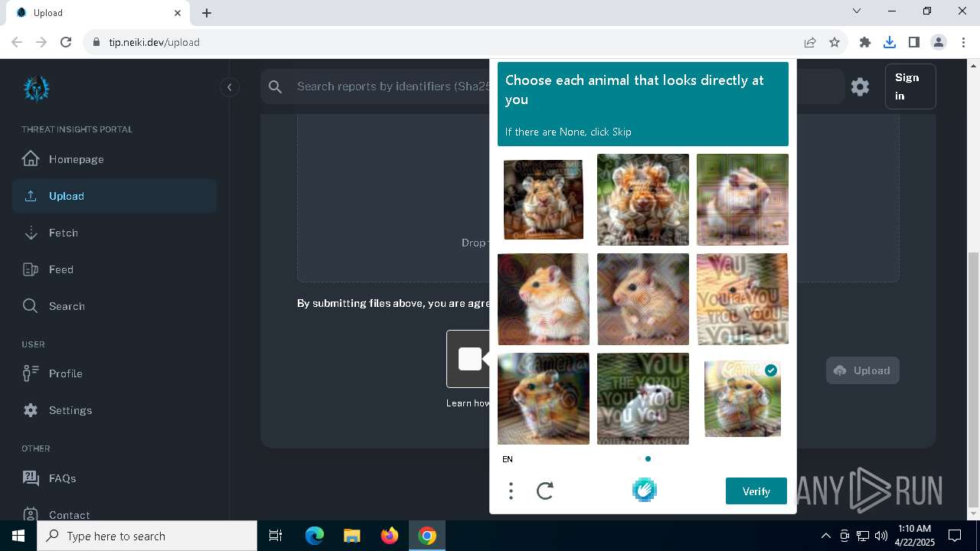Viewport: 980px width, 551px height.
Task: Open the Windows Start menu
Action: [x=18, y=536]
